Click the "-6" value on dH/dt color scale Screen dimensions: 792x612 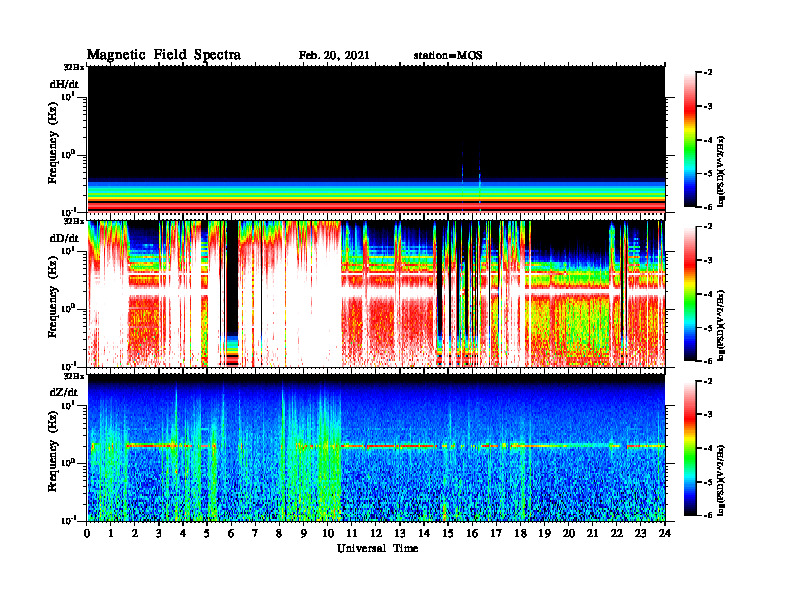click(708, 207)
